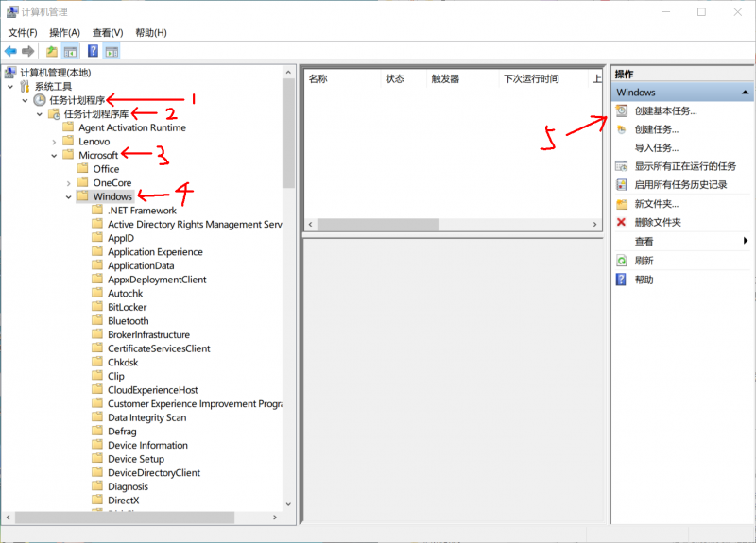
Task: Collapse the Windows actions section header arrow
Action: [x=745, y=93]
